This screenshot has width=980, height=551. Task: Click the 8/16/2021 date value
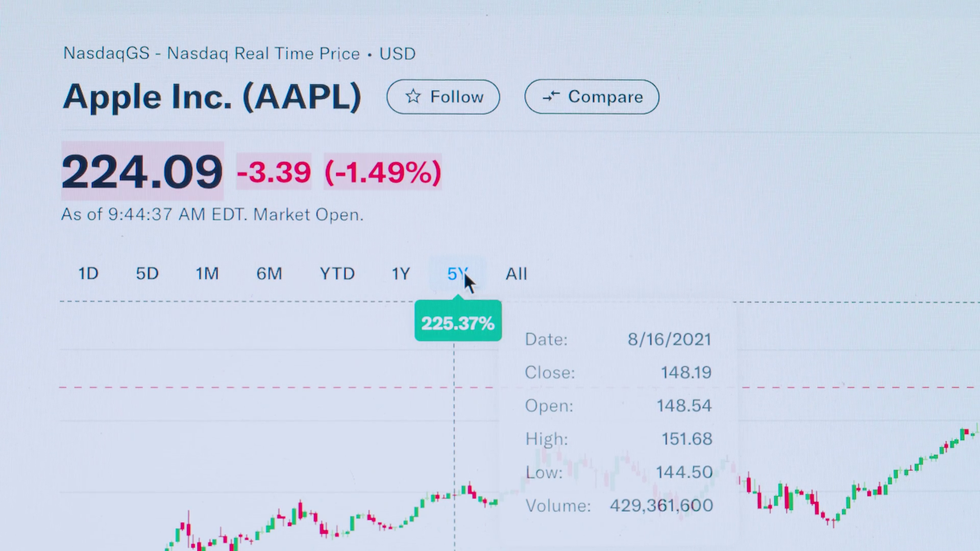[x=669, y=339]
